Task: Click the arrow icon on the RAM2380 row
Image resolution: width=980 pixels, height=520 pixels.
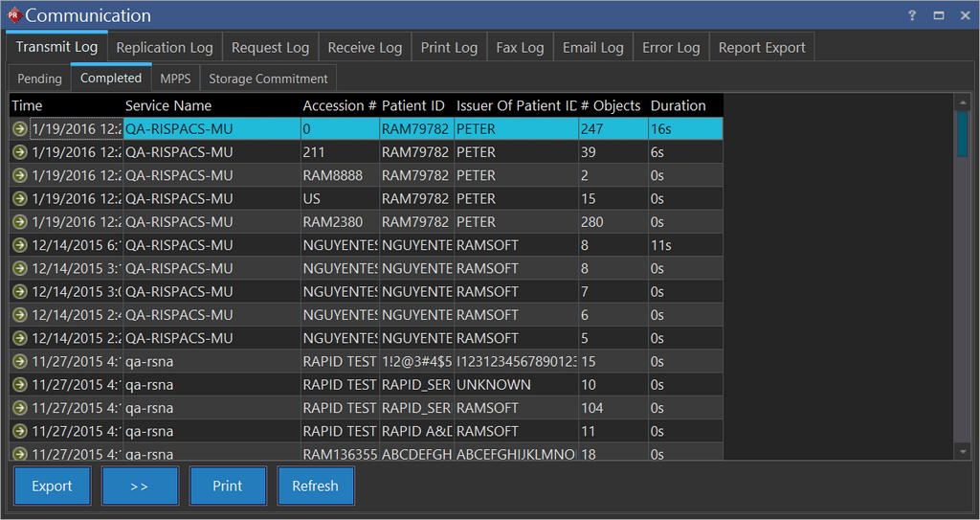Action: click(x=19, y=222)
